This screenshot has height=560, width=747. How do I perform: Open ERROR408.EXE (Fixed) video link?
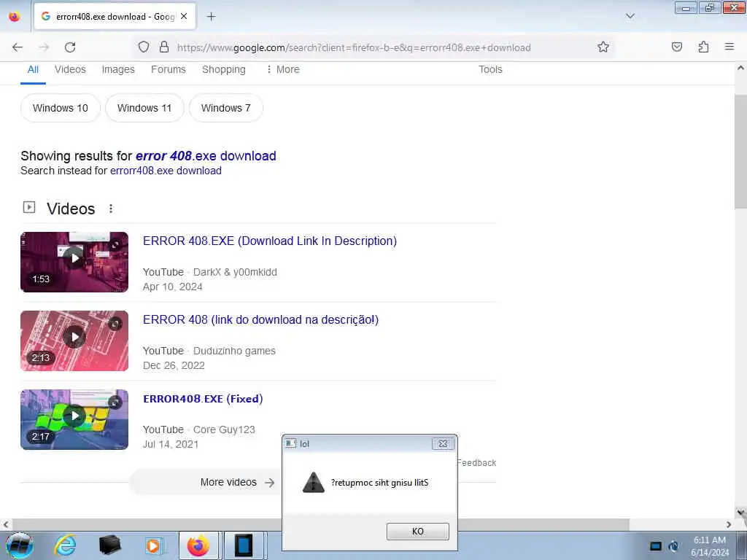click(x=203, y=399)
